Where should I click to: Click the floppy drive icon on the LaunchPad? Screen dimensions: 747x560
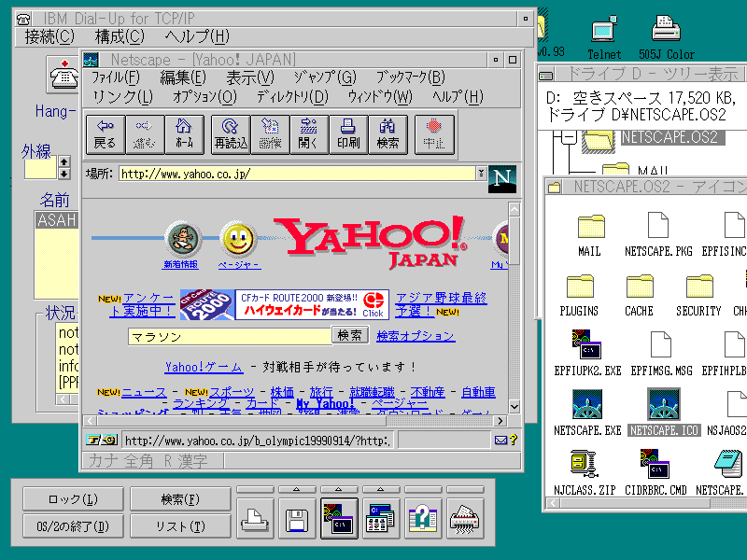pos(297,519)
